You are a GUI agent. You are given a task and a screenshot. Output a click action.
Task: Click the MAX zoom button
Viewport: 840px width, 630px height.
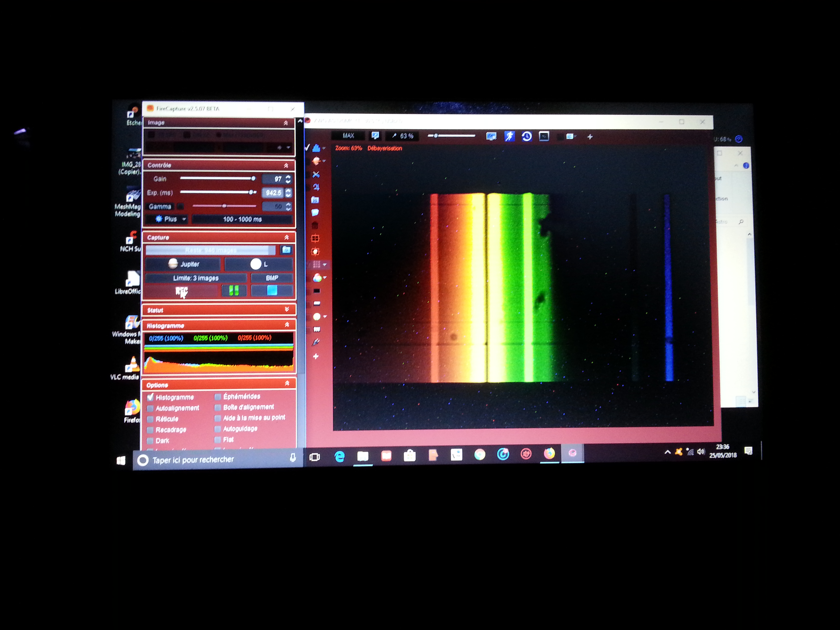click(348, 136)
